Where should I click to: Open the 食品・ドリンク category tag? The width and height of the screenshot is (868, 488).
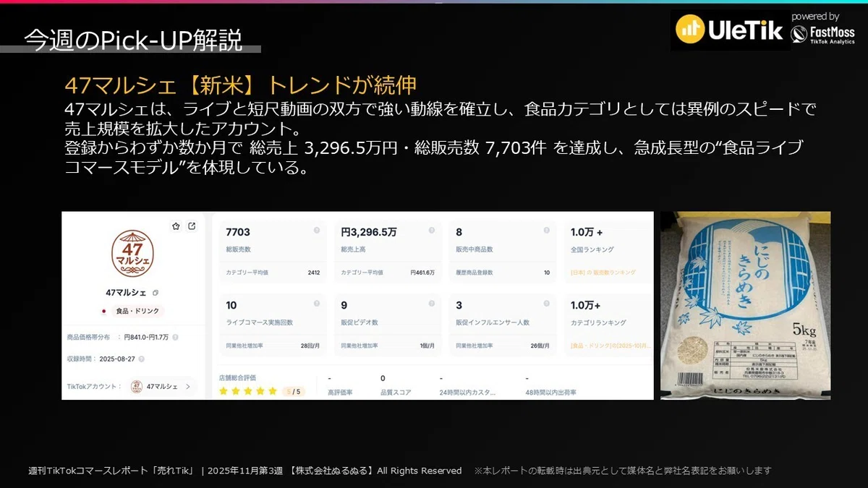pyautogui.click(x=139, y=311)
